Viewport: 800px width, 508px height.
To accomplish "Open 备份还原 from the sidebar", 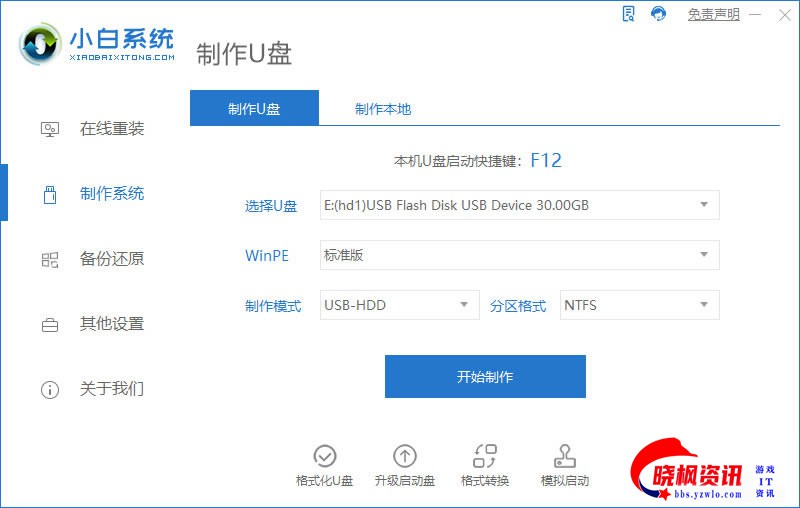I will click(92, 259).
